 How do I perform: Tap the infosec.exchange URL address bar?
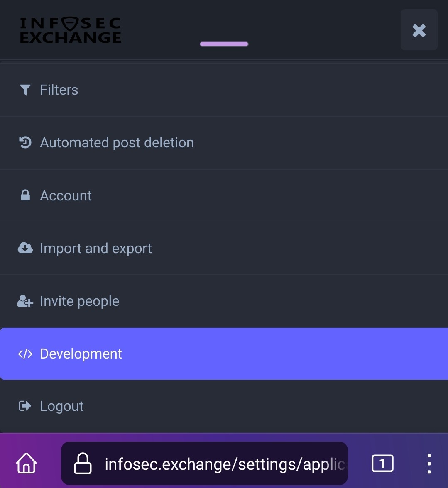point(224,464)
